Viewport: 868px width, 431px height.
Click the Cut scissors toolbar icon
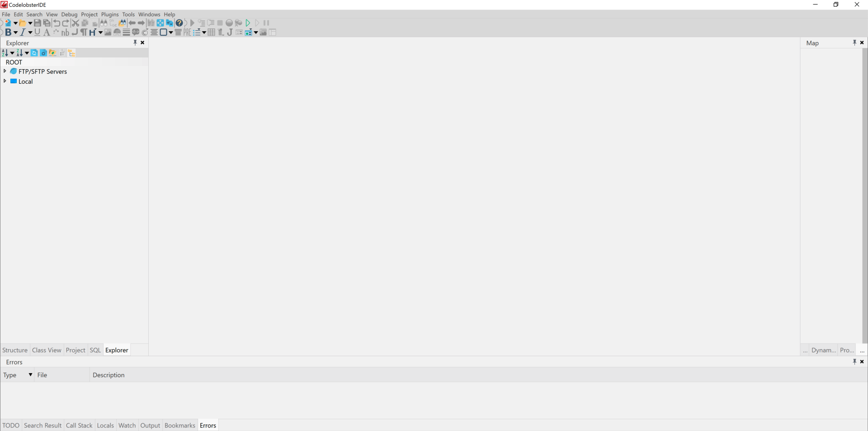click(x=75, y=23)
